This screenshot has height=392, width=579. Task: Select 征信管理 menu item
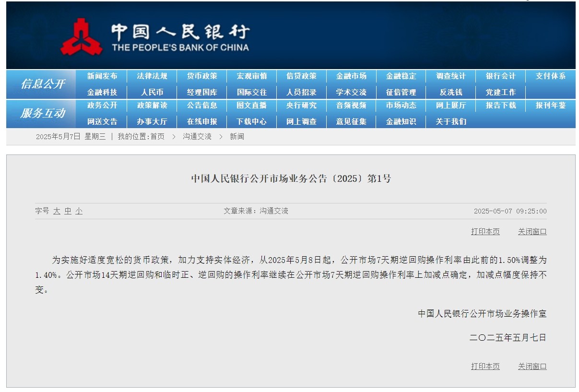click(x=402, y=92)
